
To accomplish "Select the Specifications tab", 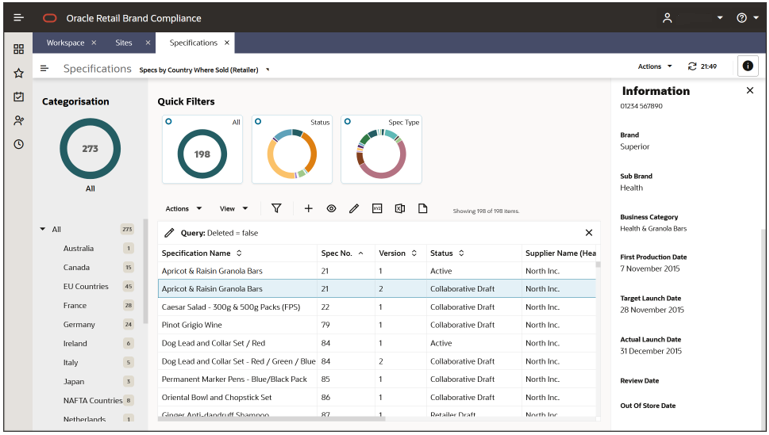I will 193,43.
